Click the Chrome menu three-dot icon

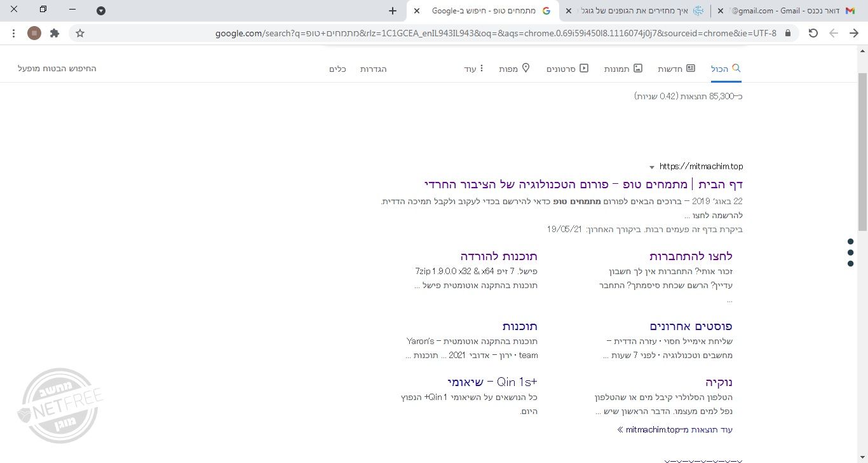pyautogui.click(x=14, y=33)
